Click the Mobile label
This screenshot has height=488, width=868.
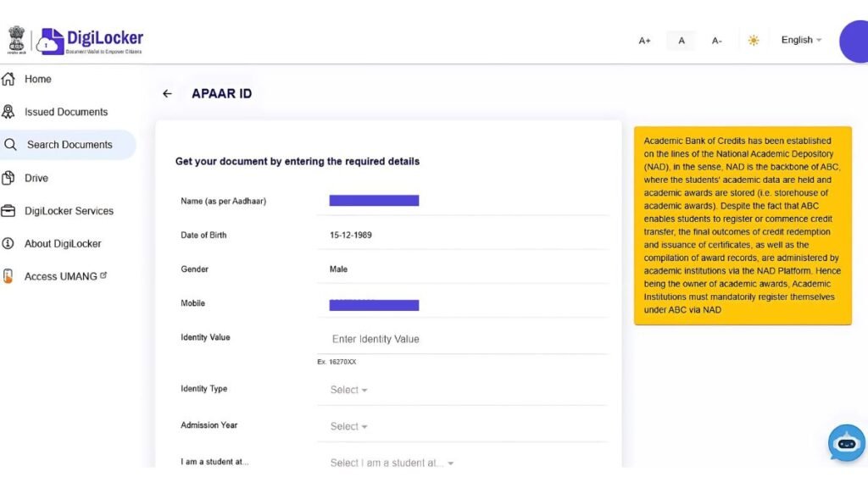pos(192,303)
